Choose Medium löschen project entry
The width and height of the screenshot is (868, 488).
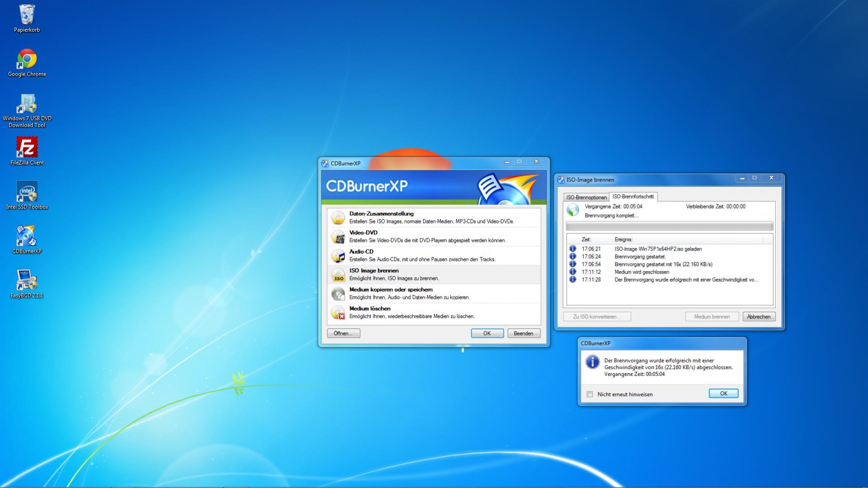434,313
